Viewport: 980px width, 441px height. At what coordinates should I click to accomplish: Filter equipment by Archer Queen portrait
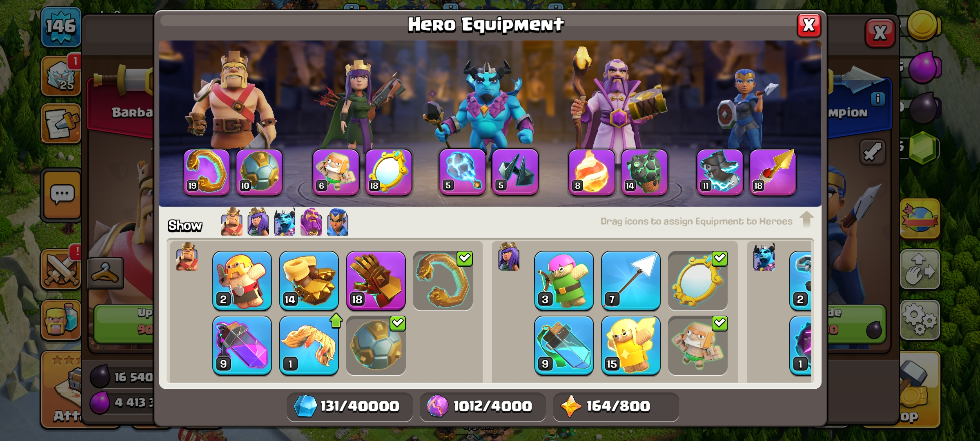(258, 222)
